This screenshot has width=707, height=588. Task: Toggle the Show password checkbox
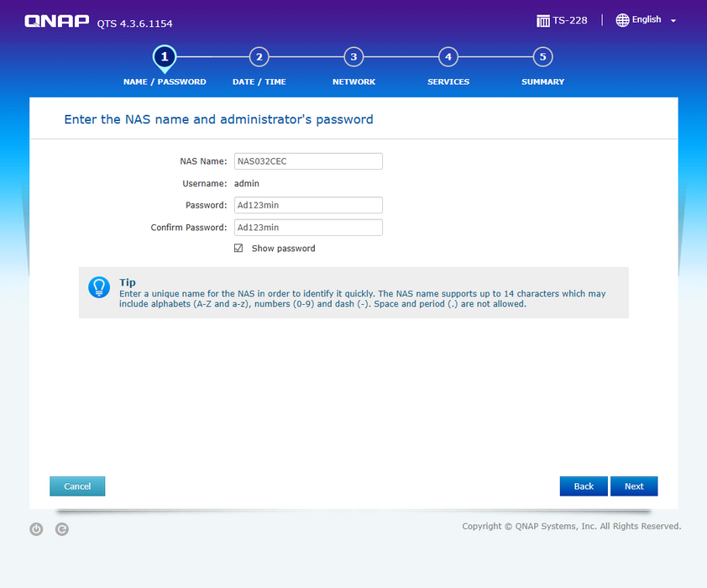point(238,249)
